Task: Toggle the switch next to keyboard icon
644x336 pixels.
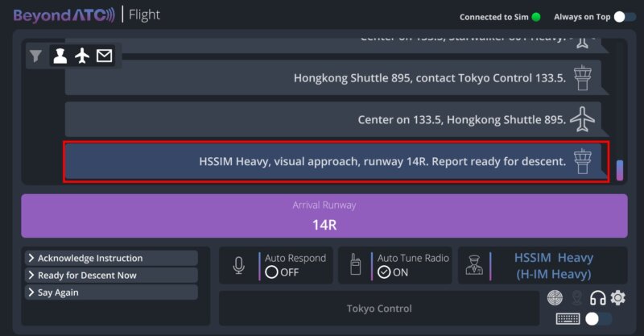Action: pyautogui.click(x=598, y=319)
